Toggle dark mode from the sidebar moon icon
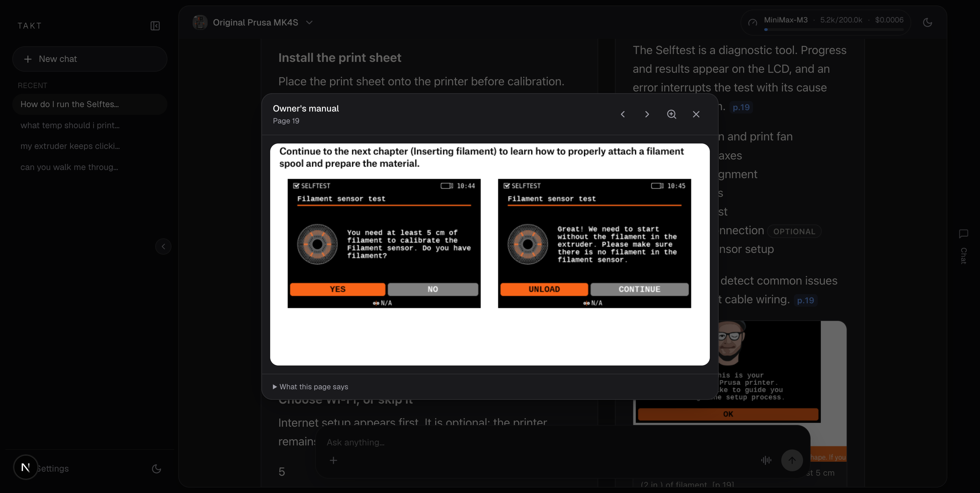 point(157,469)
